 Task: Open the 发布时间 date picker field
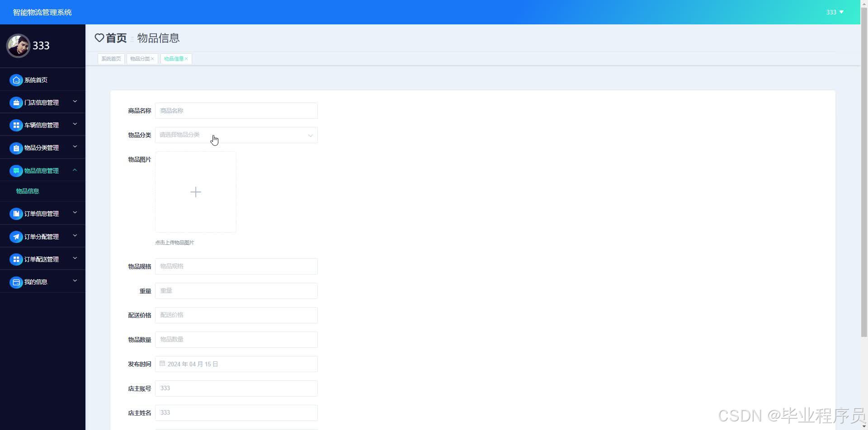click(236, 364)
